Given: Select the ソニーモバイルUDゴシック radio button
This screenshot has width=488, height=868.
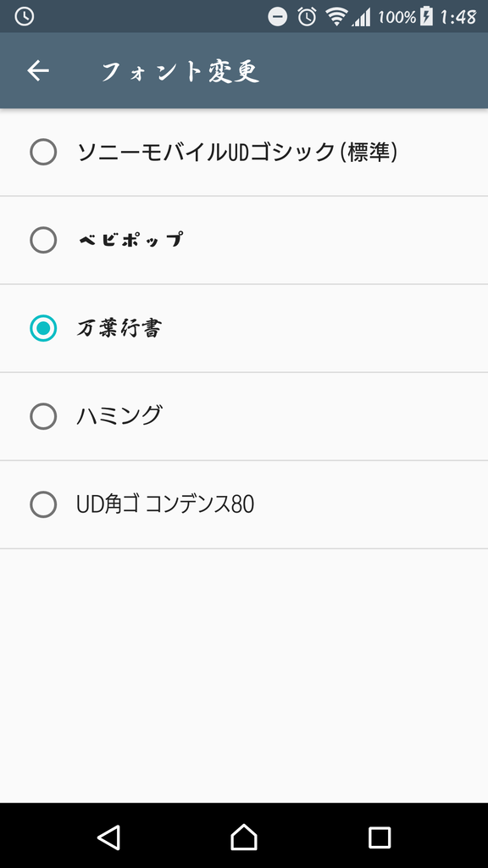Looking at the screenshot, I should [43, 153].
